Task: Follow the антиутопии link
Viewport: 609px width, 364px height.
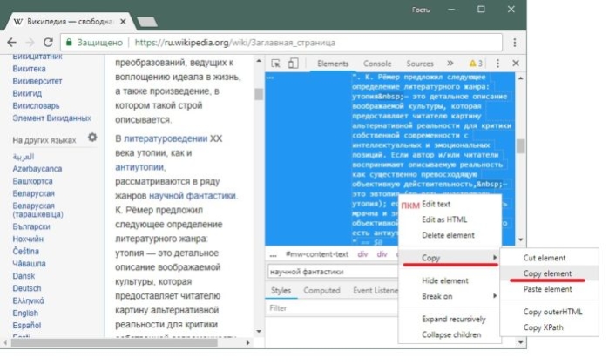Action: 139,167
